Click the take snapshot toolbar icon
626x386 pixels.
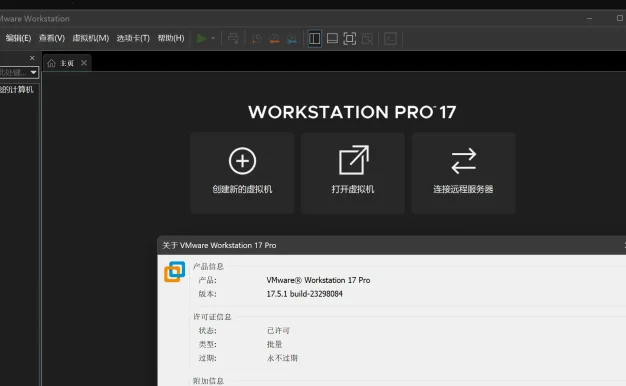coord(256,39)
